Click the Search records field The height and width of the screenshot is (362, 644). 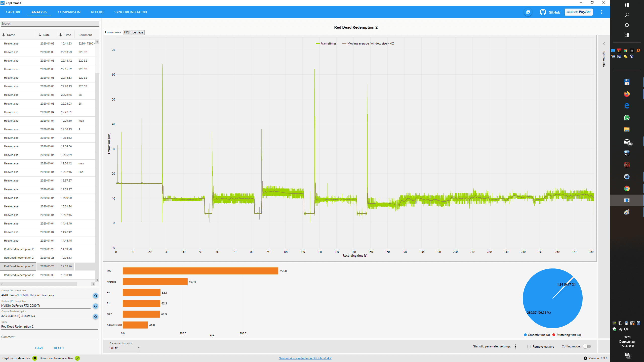(50, 24)
